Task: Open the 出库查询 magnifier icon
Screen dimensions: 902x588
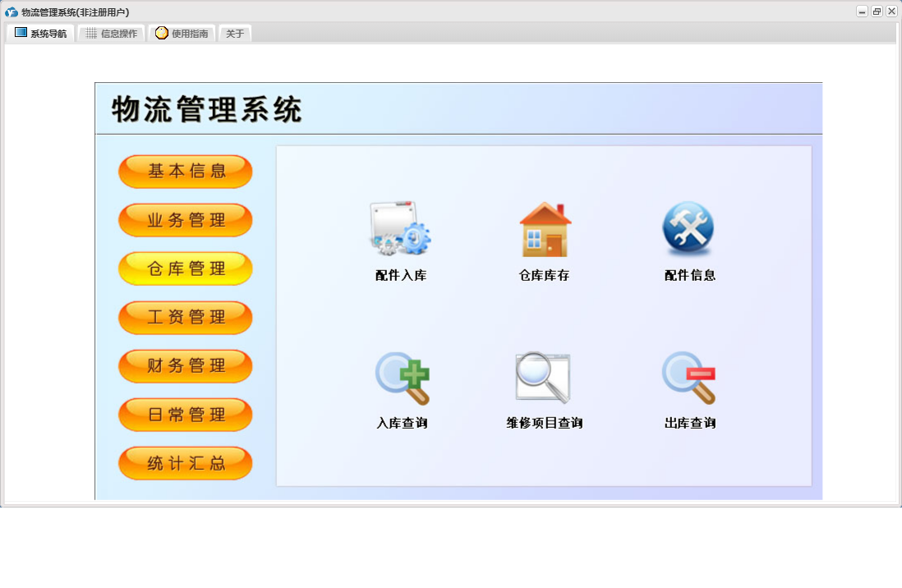Action: coord(688,378)
